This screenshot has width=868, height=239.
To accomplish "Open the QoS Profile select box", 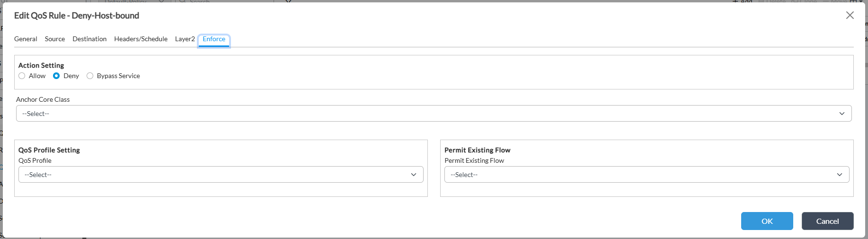I will pos(221,175).
